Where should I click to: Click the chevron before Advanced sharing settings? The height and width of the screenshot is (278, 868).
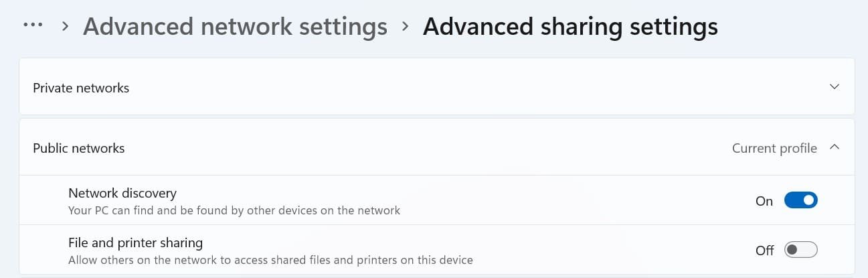(405, 27)
